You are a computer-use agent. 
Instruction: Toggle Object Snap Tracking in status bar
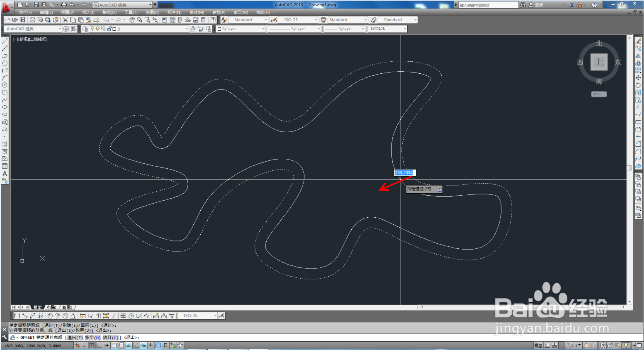pos(129,345)
